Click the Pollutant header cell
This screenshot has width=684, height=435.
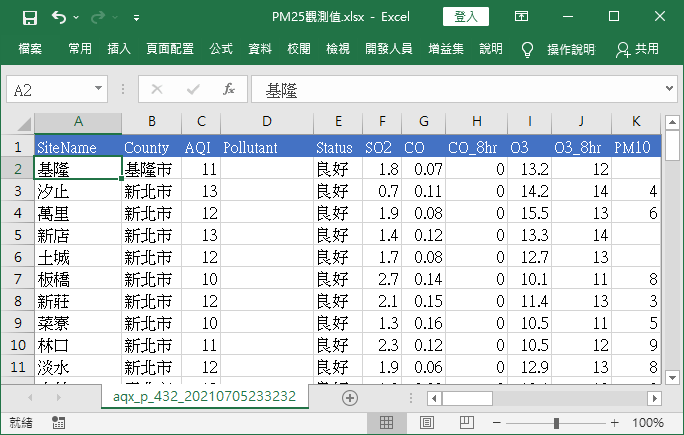[267, 147]
